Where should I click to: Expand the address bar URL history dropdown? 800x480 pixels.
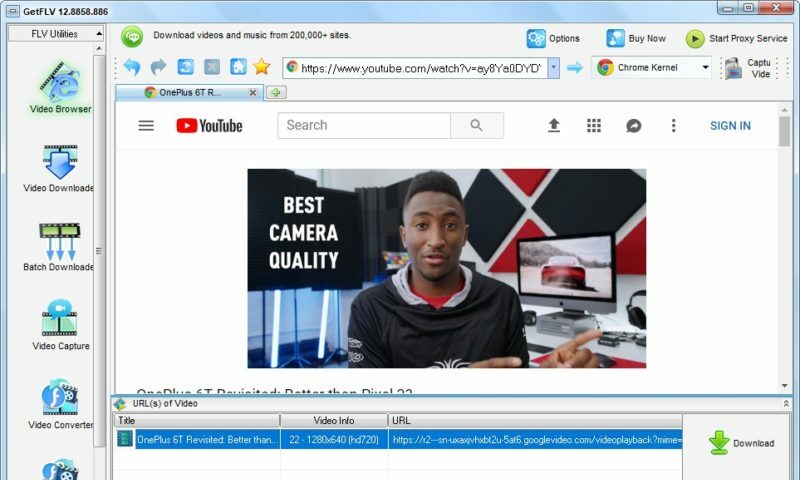click(x=554, y=68)
